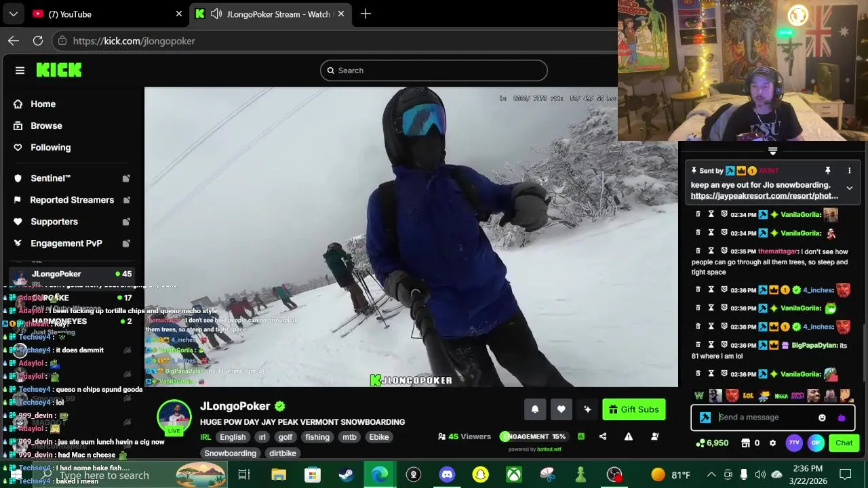Open Discord from the taskbar

coord(447,474)
